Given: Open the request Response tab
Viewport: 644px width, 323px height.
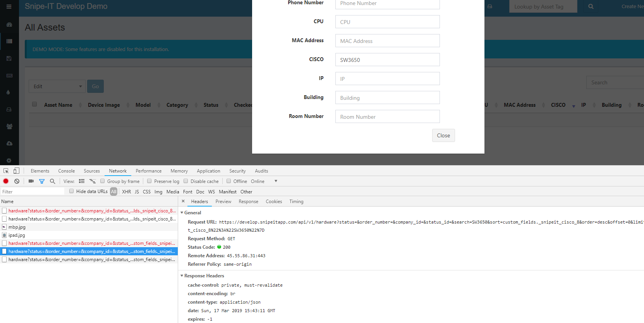Looking at the screenshot, I should 249,202.
